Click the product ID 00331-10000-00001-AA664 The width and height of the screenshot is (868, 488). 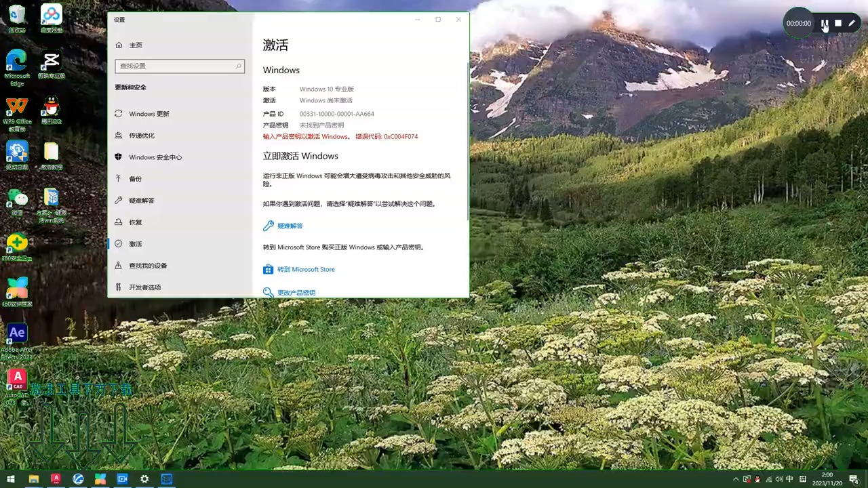point(337,114)
